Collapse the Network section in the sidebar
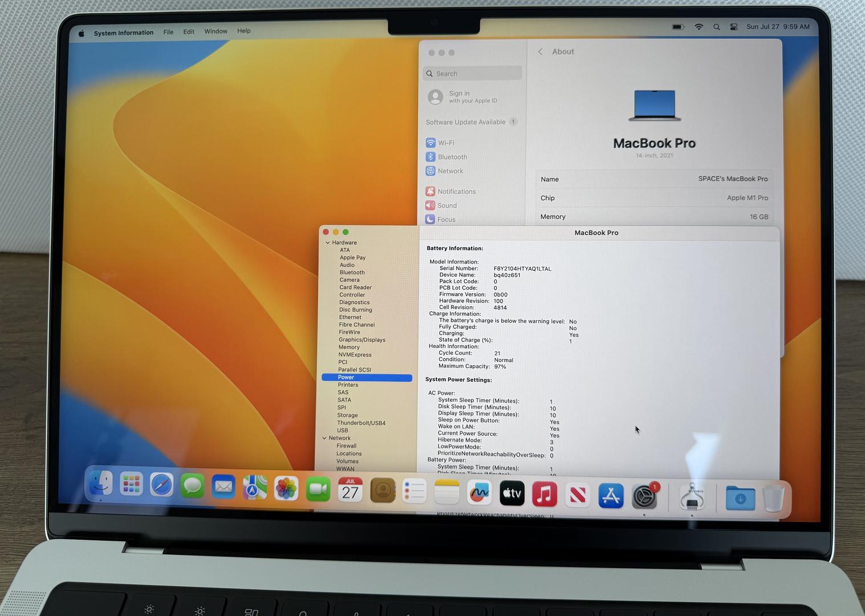Screen dimensions: 865x616 [x=324, y=438]
